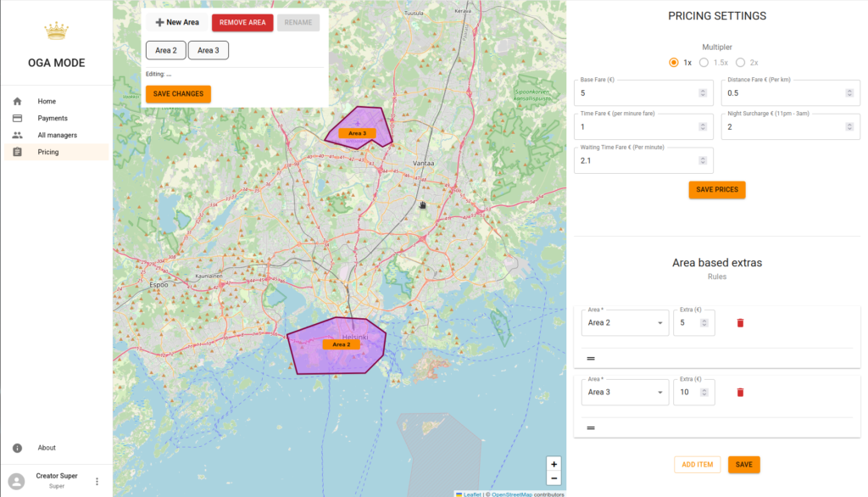Open the Area 2 rule dropdown
This screenshot has width=868, height=497.
point(625,323)
